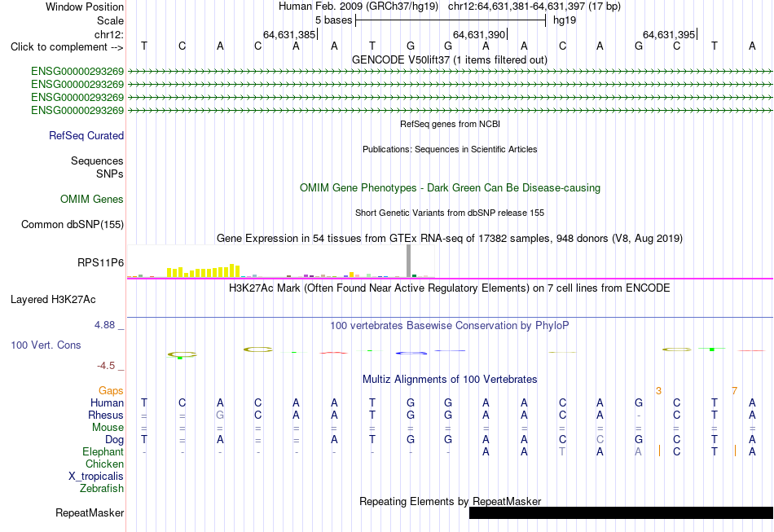
Task: Select the Rhesus species label
Action: pos(106,415)
